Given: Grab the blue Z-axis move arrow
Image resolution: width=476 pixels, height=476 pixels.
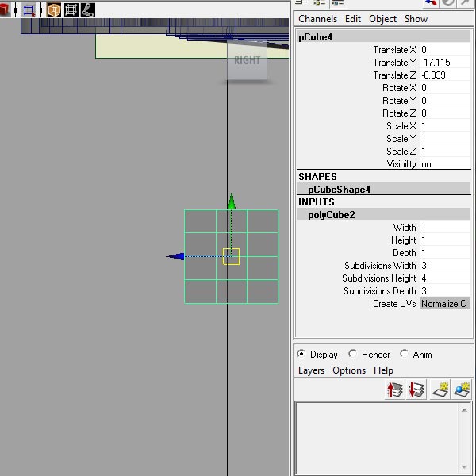Looking at the screenshot, I should (175, 256).
